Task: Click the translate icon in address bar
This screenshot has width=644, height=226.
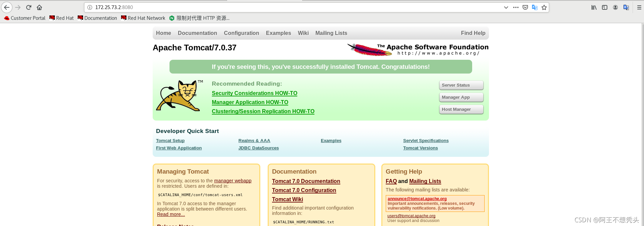Action: (x=535, y=7)
